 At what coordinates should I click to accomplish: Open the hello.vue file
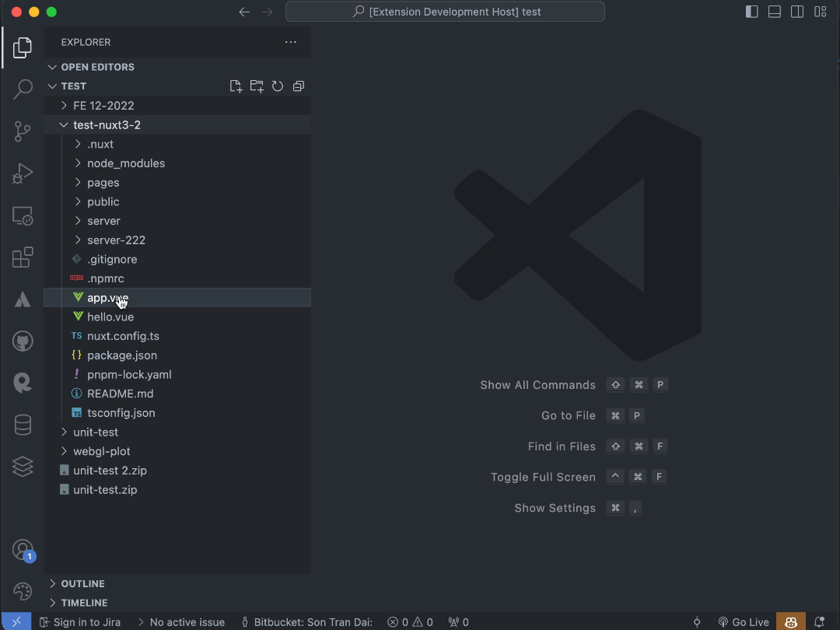coord(177,317)
